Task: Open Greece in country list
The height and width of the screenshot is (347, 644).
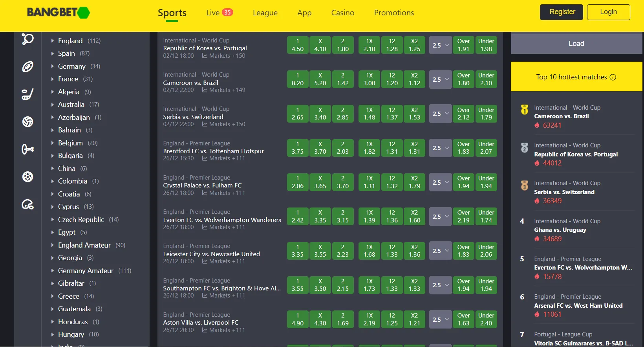Action: coord(69,296)
